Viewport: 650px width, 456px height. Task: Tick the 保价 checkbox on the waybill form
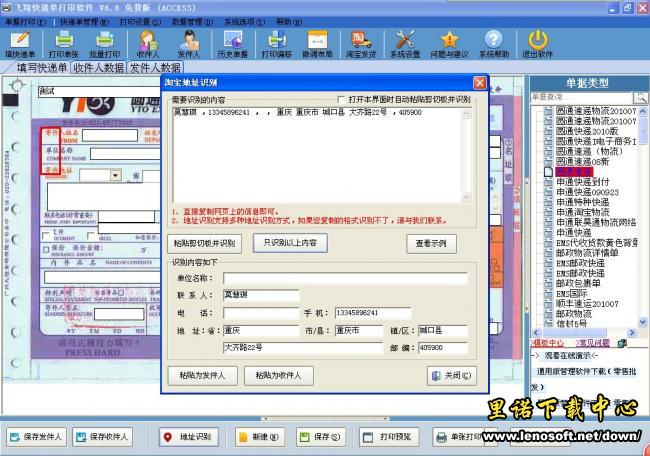coord(46,250)
